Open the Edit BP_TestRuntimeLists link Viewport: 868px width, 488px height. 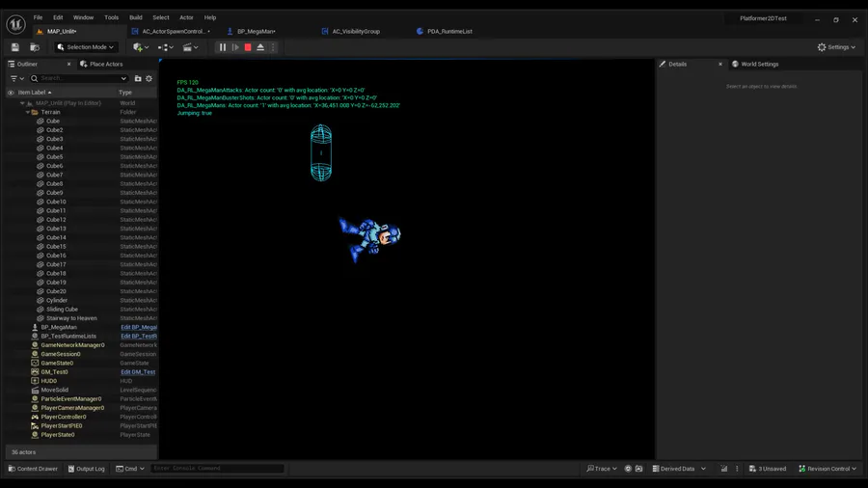139,337
